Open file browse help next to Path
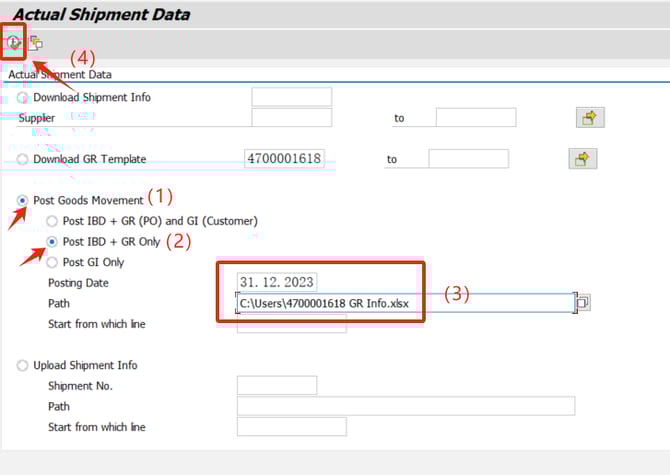This screenshot has height=475, width=670. click(583, 302)
